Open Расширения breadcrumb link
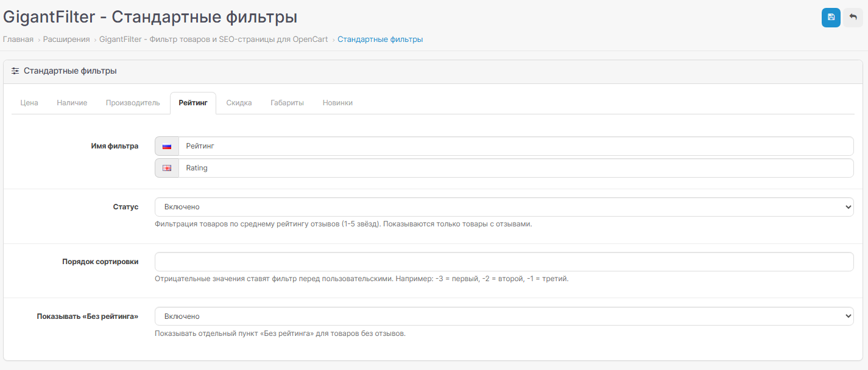Screen dimensions: 868x370 coord(66,40)
